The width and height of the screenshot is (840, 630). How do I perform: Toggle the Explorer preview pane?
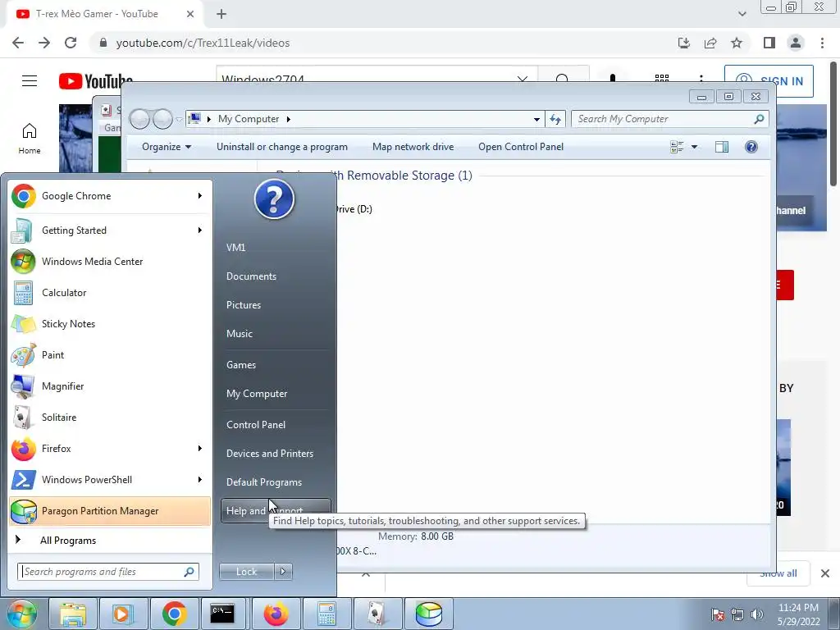click(722, 147)
